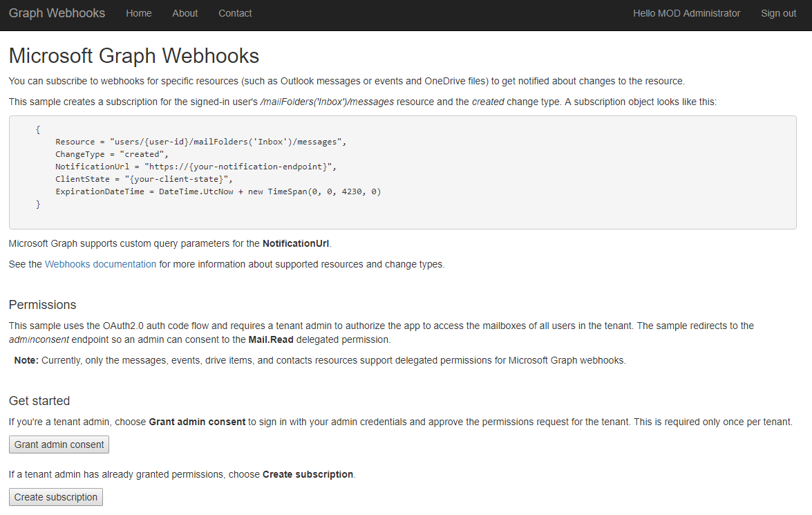
Task: Click the bold Mail.Read text
Action: click(271, 340)
